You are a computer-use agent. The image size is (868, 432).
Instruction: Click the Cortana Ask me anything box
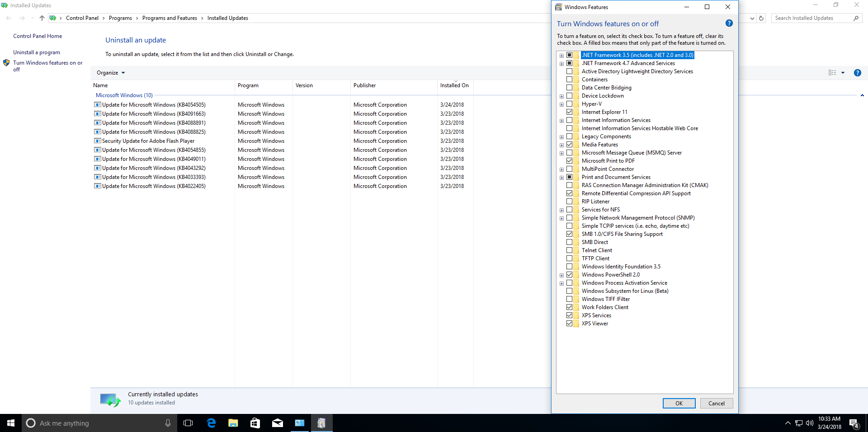(99, 423)
